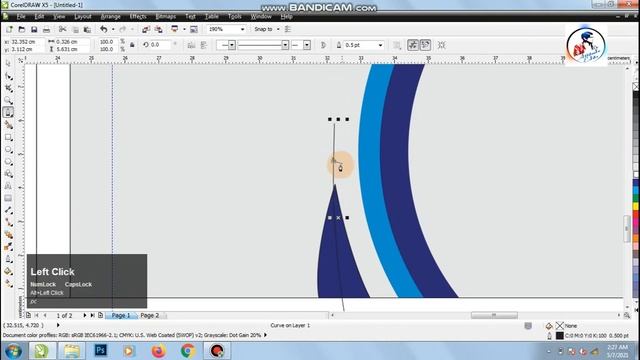Open the File menu
640x360 pixels.
(x=21, y=17)
